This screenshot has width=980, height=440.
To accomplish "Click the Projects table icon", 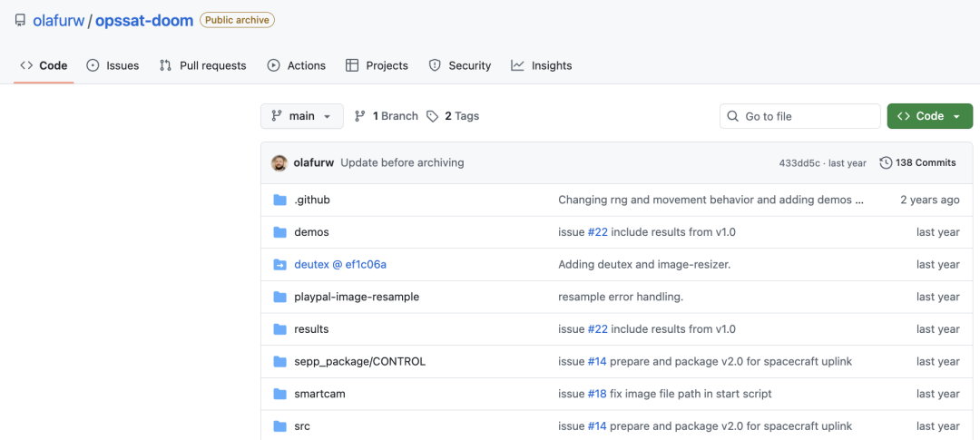I will click(352, 65).
